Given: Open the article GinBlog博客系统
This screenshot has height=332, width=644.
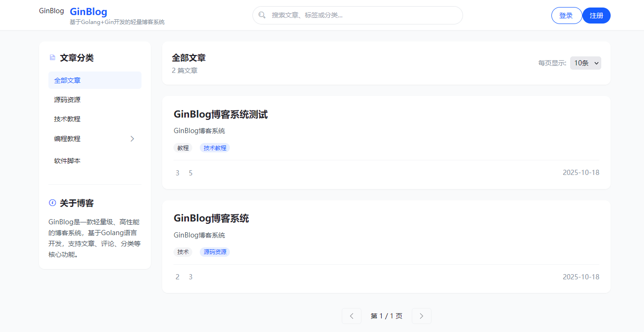Looking at the screenshot, I should 212,218.
